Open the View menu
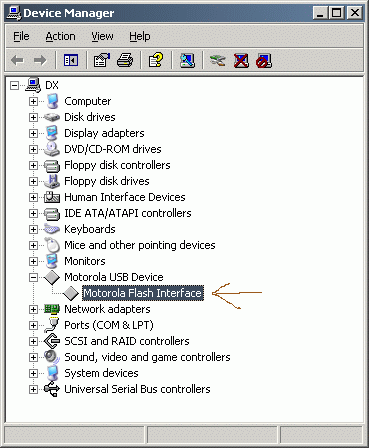The height and width of the screenshot is (448, 369). click(x=102, y=36)
